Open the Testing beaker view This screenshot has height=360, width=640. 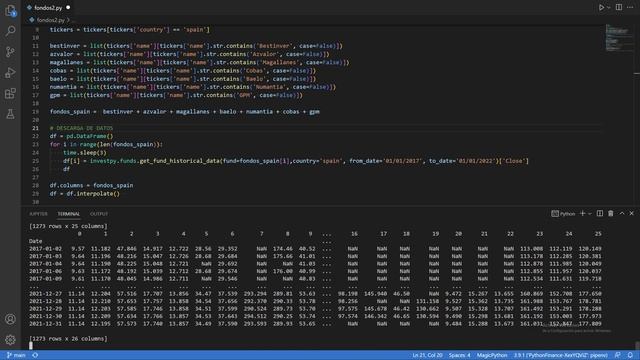tap(11, 114)
